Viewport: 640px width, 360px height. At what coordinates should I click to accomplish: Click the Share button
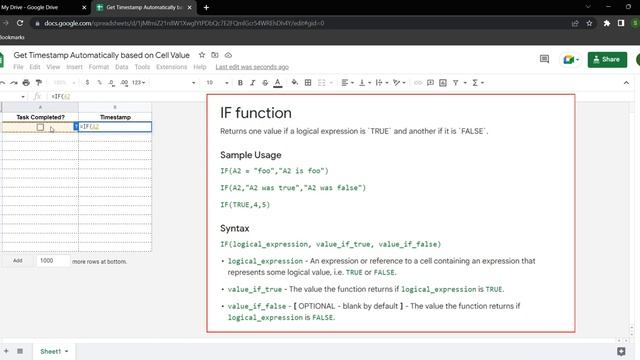coord(607,60)
